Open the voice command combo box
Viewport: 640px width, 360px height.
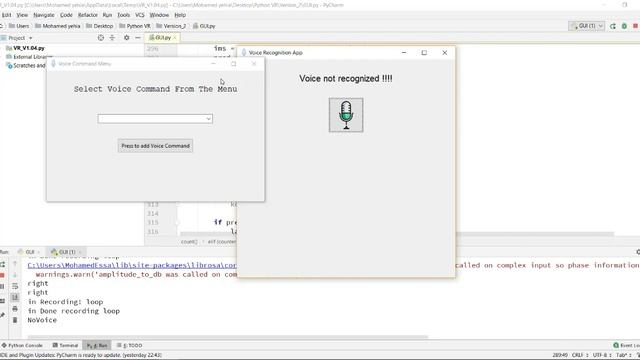[x=155, y=119]
